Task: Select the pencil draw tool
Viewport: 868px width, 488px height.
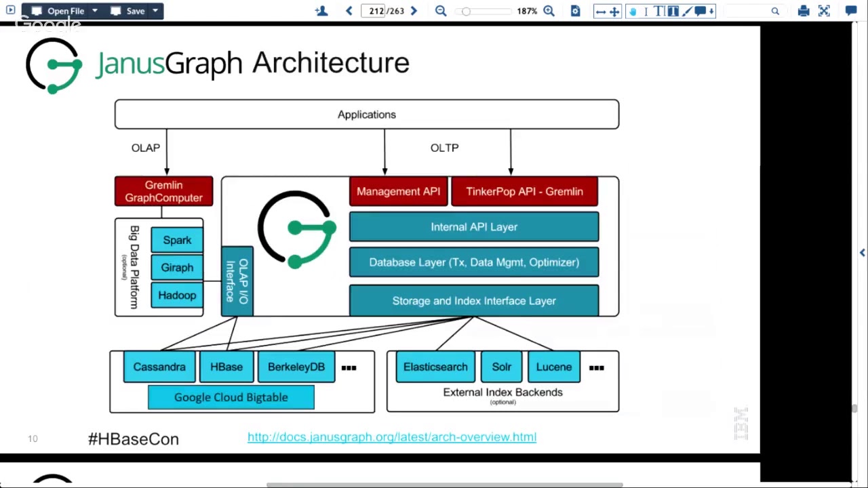Action: click(687, 11)
